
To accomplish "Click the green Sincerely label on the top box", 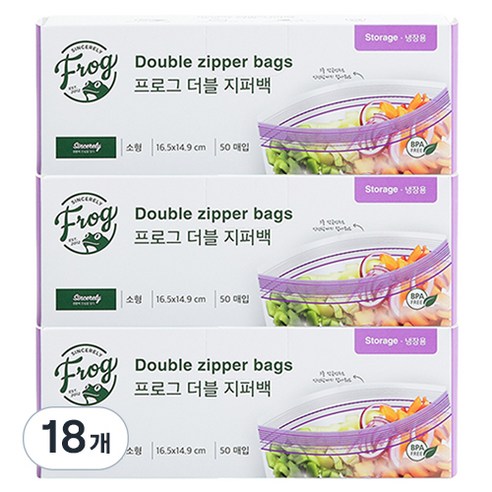I will pos(86,147).
